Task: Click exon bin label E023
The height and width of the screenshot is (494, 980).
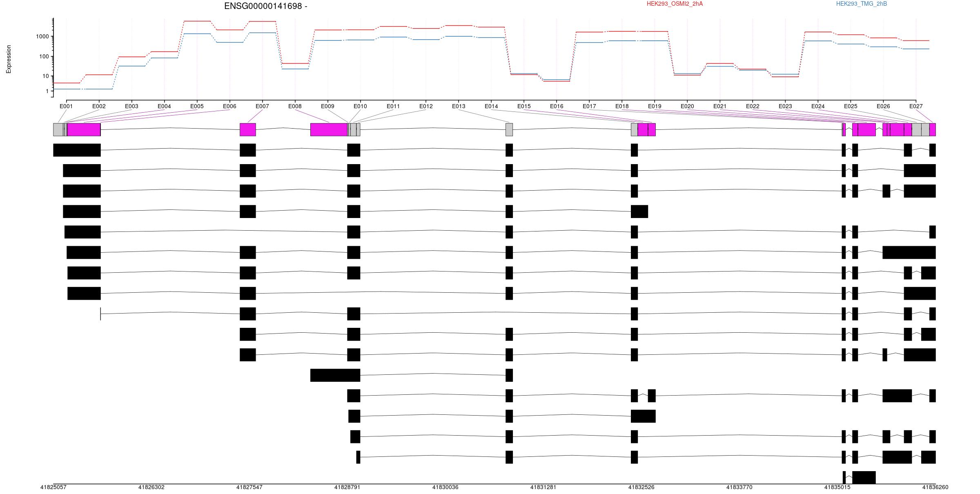Action: pos(785,106)
